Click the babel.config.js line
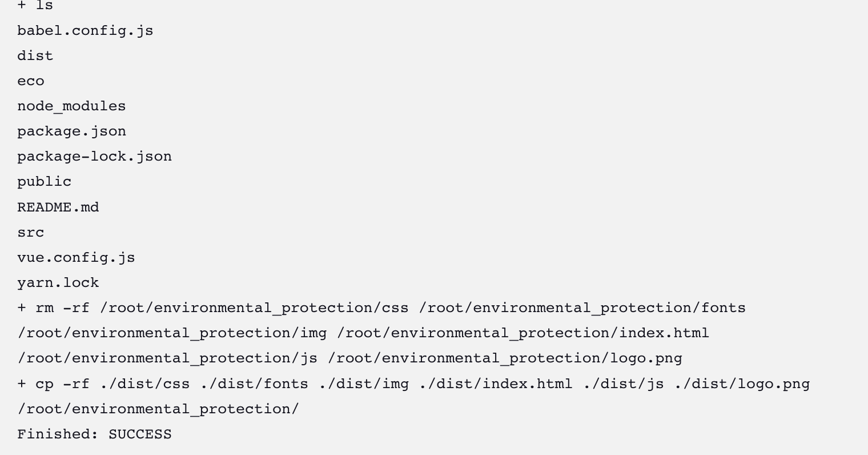This screenshot has height=455, width=868. tap(85, 30)
